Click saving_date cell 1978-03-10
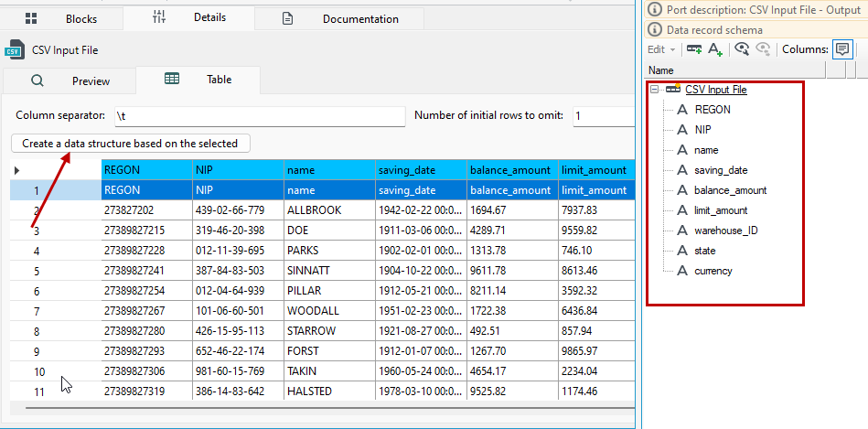868x429 pixels. click(422, 391)
